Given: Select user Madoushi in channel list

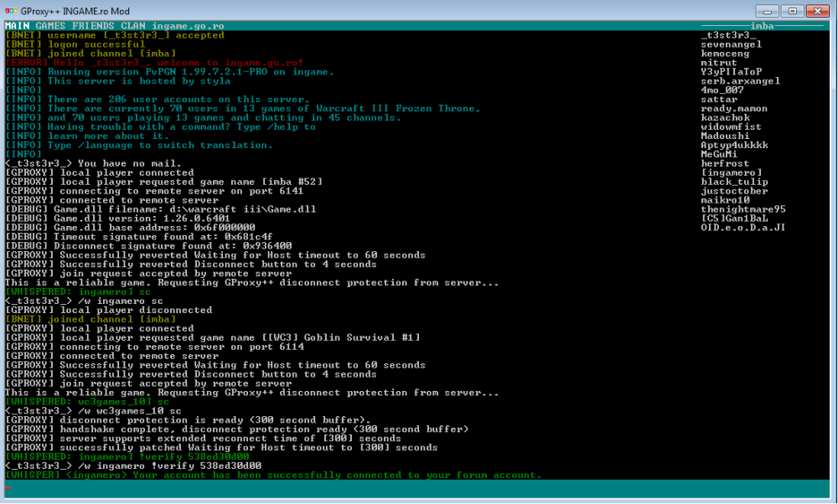Looking at the screenshot, I should tap(726, 136).
